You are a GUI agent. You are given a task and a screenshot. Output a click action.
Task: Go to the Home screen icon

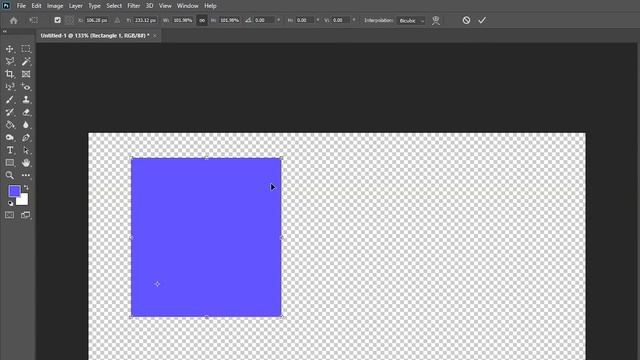[x=13, y=20]
